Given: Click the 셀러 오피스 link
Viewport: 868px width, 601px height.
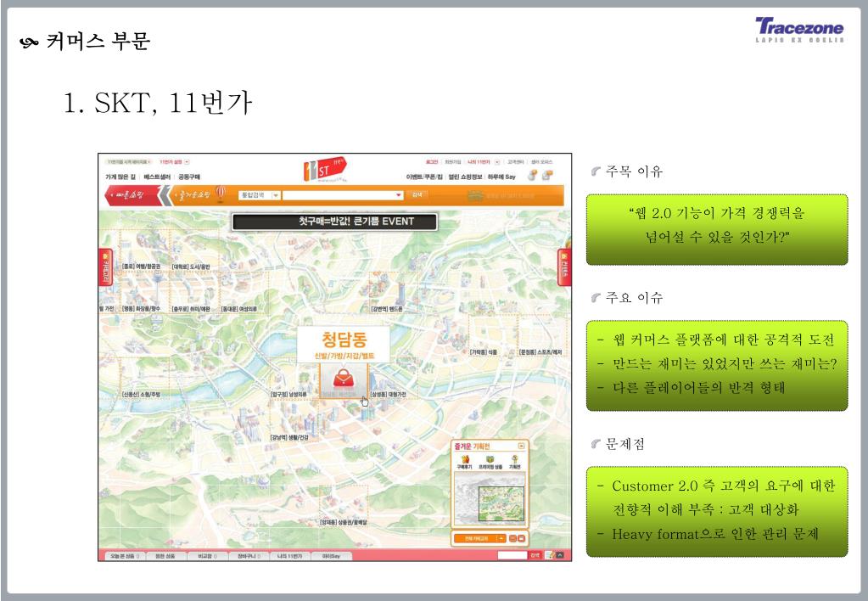Looking at the screenshot, I should (x=541, y=162).
